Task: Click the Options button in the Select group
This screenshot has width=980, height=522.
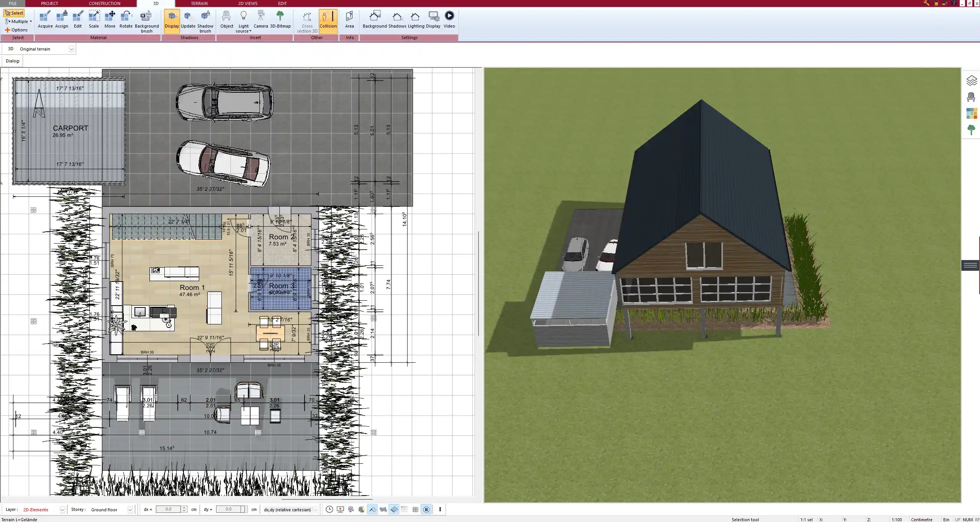Action: (x=17, y=29)
